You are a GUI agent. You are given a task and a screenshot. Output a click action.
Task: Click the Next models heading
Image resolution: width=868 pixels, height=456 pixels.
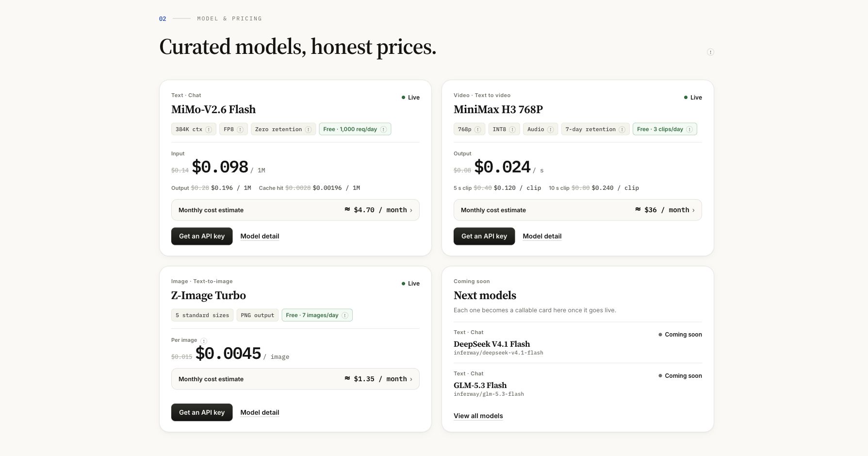tap(485, 296)
